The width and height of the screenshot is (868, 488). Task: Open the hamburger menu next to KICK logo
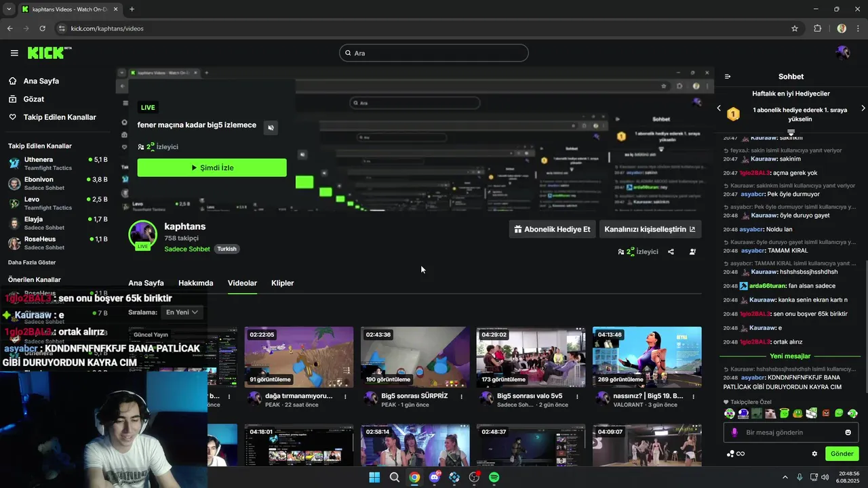[x=14, y=53]
